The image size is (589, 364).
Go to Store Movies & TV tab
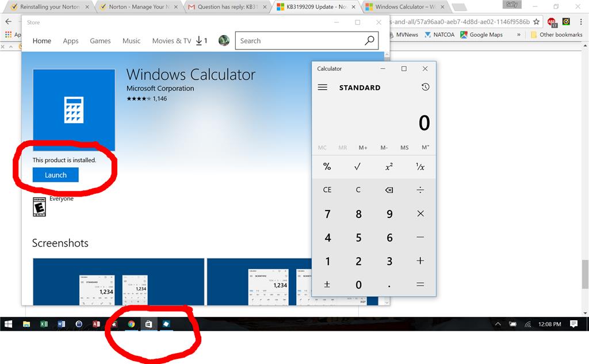[x=171, y=41]
